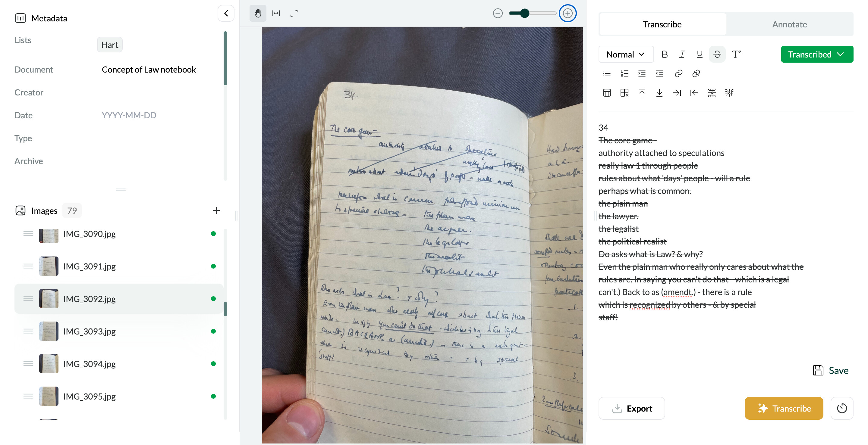Open the Normal text style dropdown
This screenshot has width=868, height=445.
pyautogui.click(x=625, y=54)
